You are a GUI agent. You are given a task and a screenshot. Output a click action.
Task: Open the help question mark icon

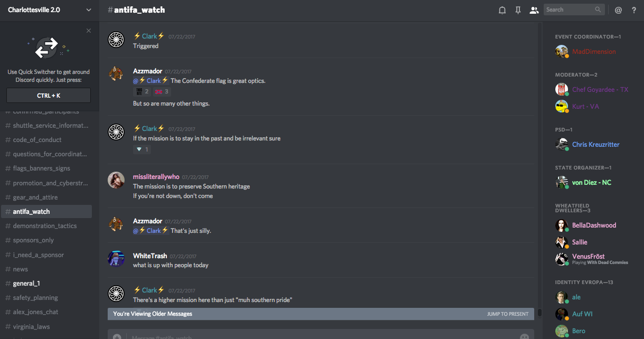(634, 10)
